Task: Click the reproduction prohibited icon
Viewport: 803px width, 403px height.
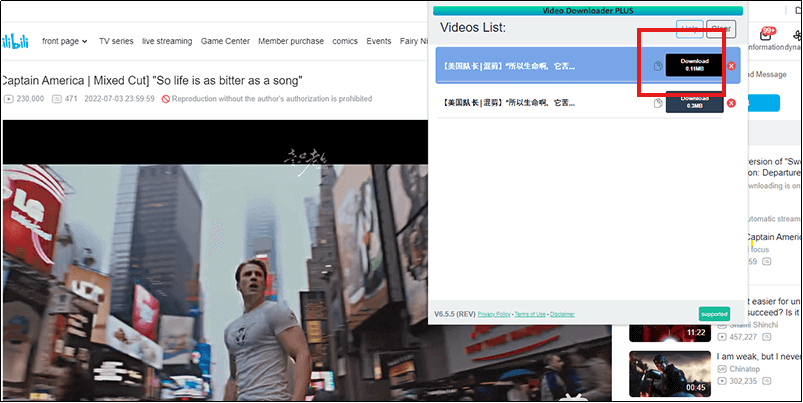Action: point(165,99)
